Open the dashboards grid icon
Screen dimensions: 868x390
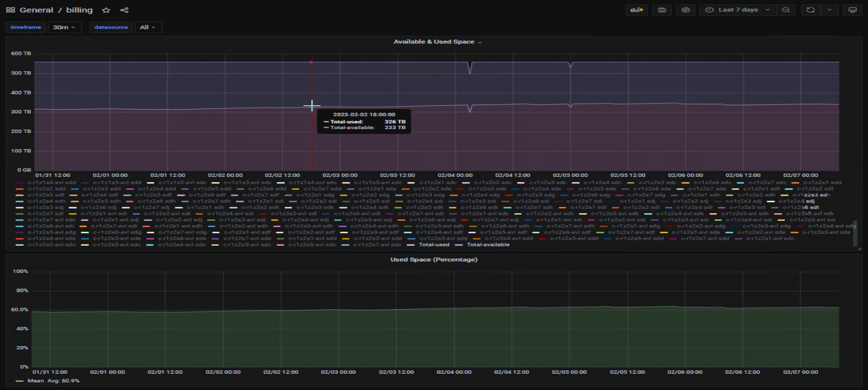coord(10,10)
